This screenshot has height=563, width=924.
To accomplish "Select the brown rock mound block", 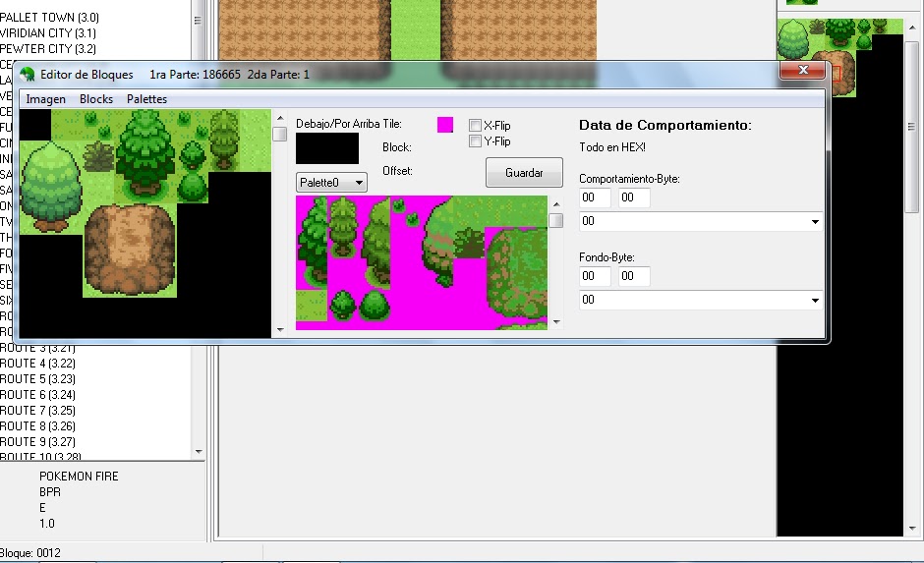I will pyautogui.click(x=130, y=251).
